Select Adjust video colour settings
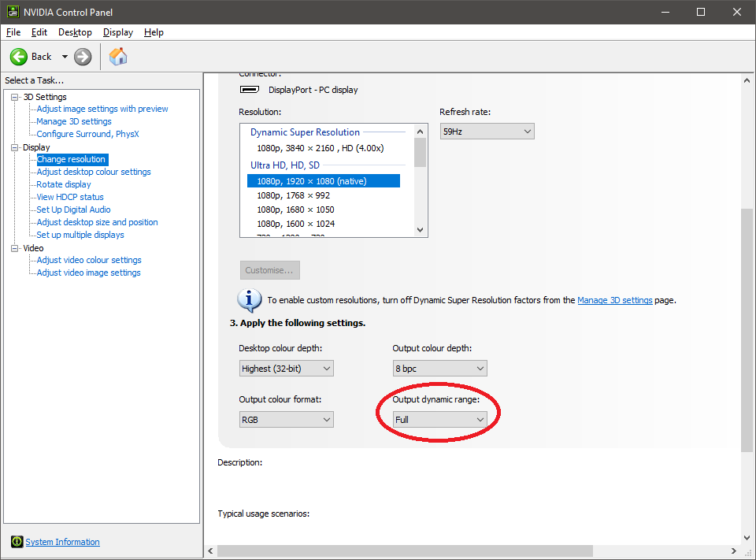 tap(89, 260)
